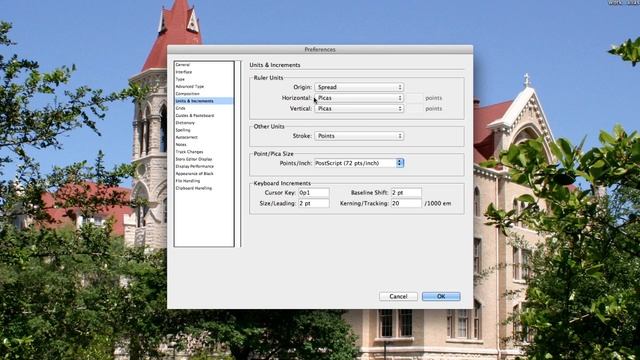Open Track Changes preferences

190,152
